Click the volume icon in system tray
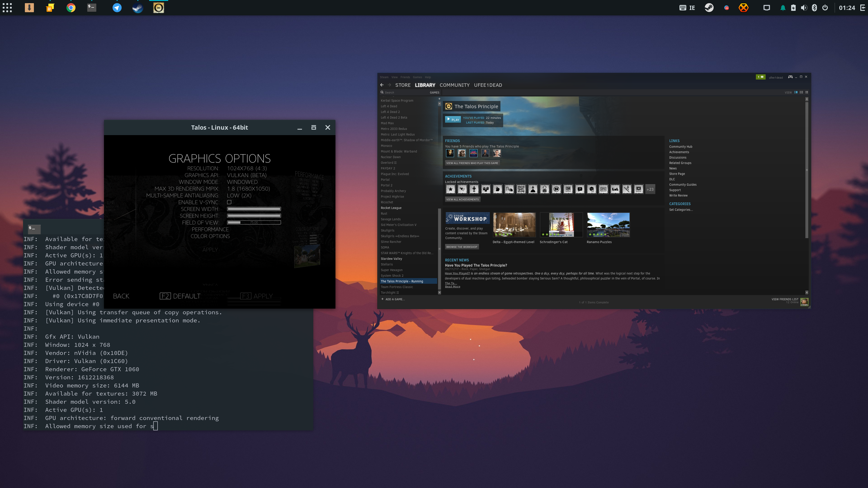868x488 pixels. (x=804, y=7)
